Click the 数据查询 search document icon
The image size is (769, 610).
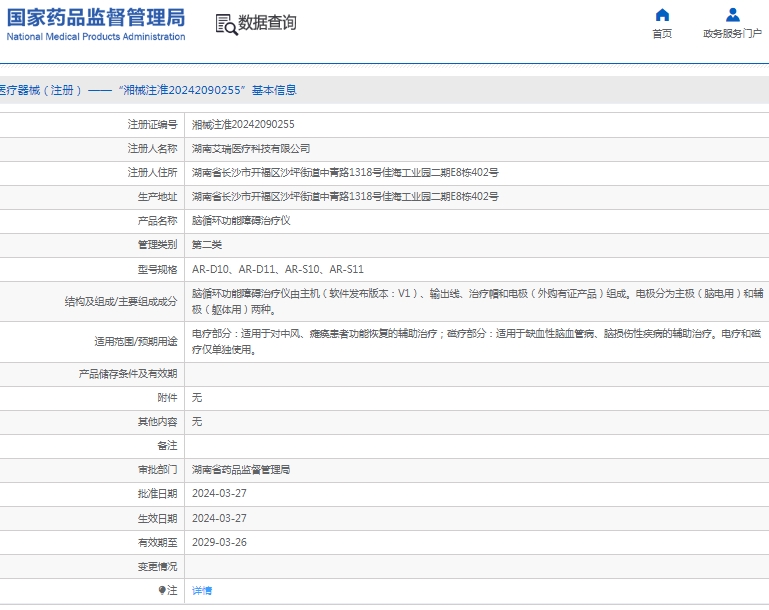226,24
